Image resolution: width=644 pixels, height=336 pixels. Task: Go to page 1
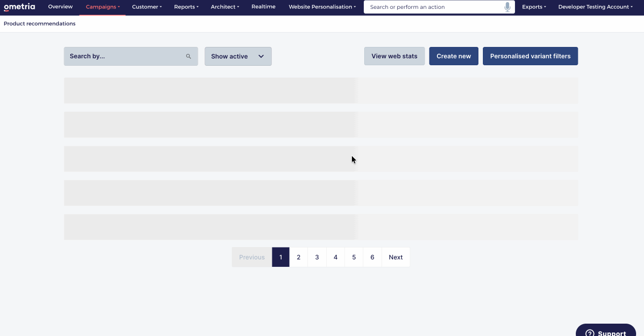click(x=281, y=257)
